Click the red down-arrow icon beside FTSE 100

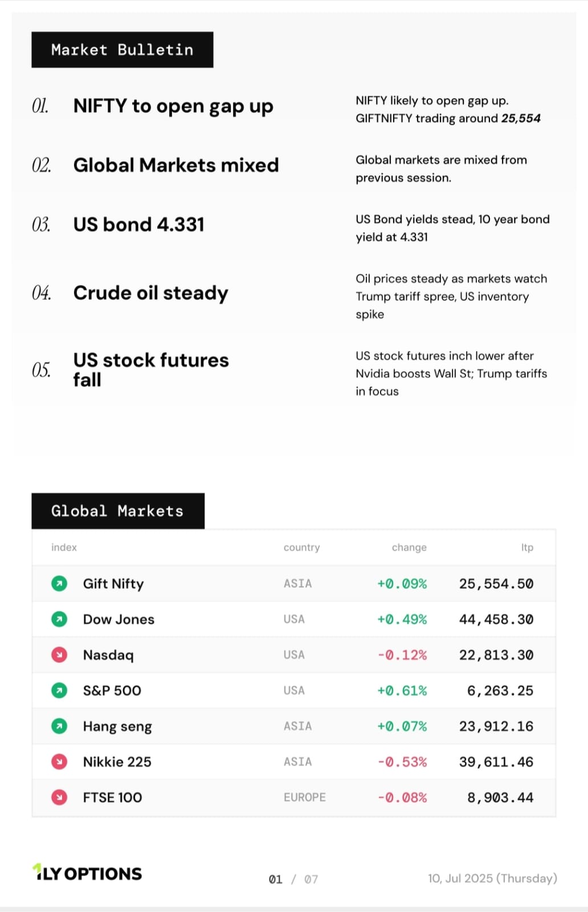point(59,797)
